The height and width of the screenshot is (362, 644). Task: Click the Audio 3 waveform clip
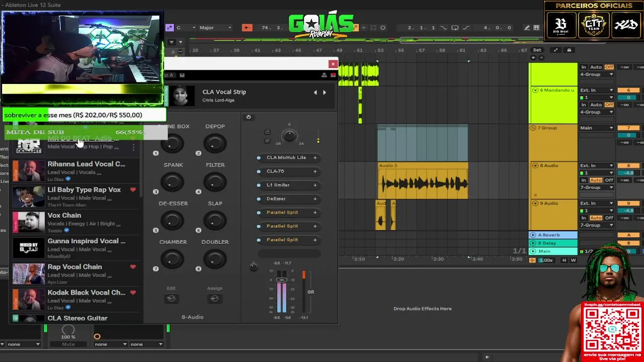click(423, 182)
